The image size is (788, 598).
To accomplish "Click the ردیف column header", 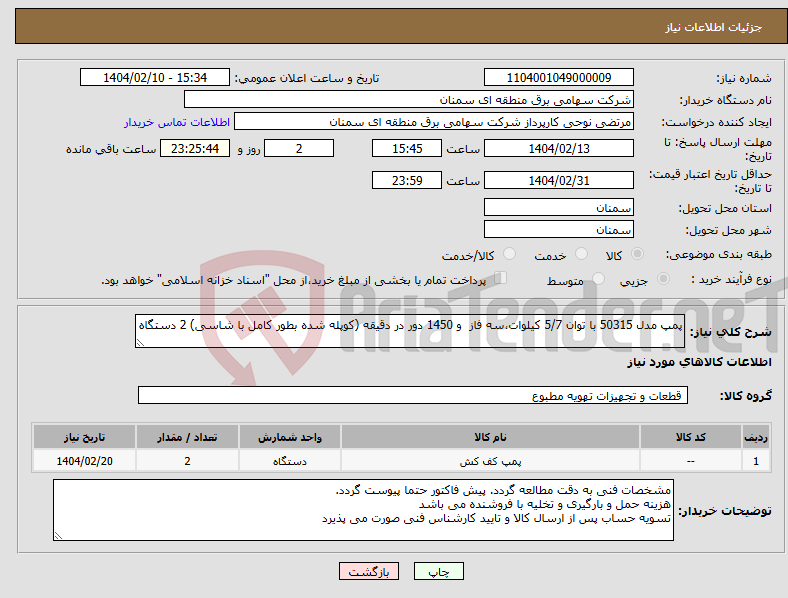I will (756, 437).
